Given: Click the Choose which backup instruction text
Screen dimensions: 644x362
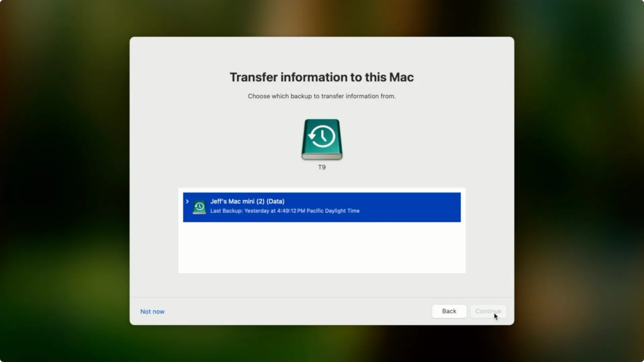Looking at the screenshot, I should coord(322,96).
